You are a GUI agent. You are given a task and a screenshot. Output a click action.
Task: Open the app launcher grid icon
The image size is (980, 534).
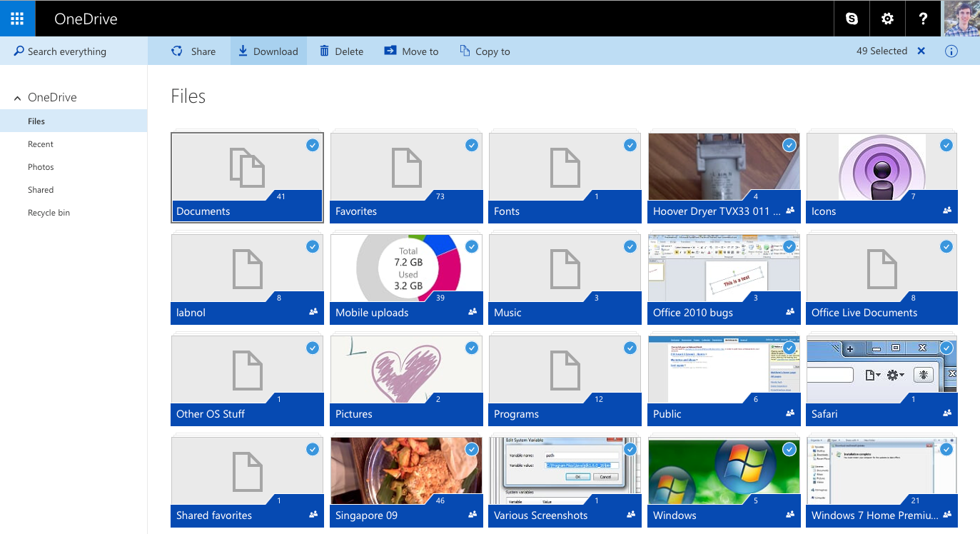coord(17,19)
